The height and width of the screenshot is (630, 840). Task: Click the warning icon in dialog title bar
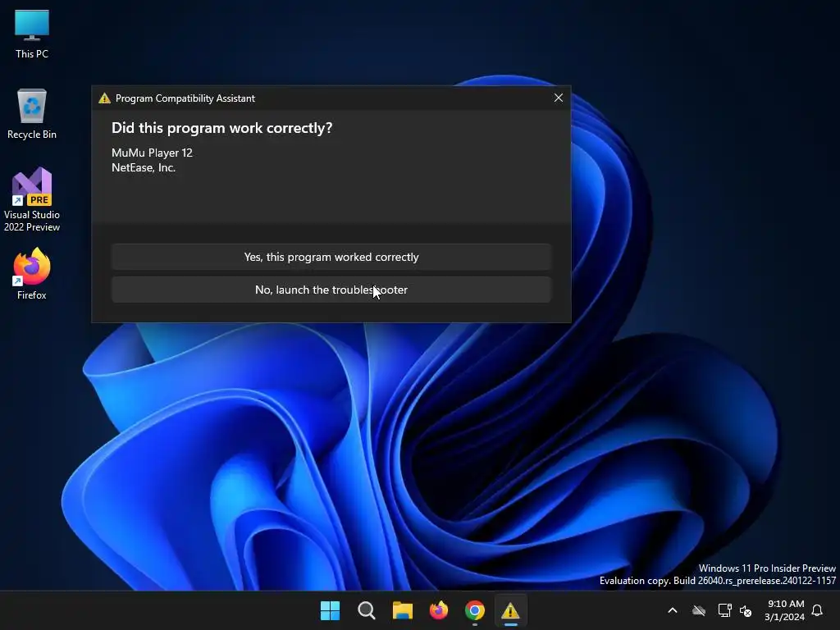pyautogui.click(x=104, y=98)
